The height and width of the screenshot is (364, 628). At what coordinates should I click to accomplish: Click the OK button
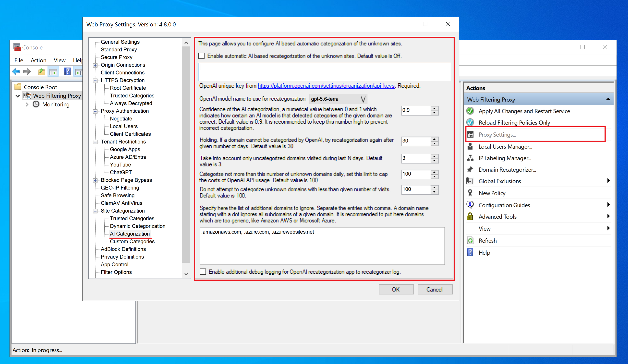(x=396, y=289)
